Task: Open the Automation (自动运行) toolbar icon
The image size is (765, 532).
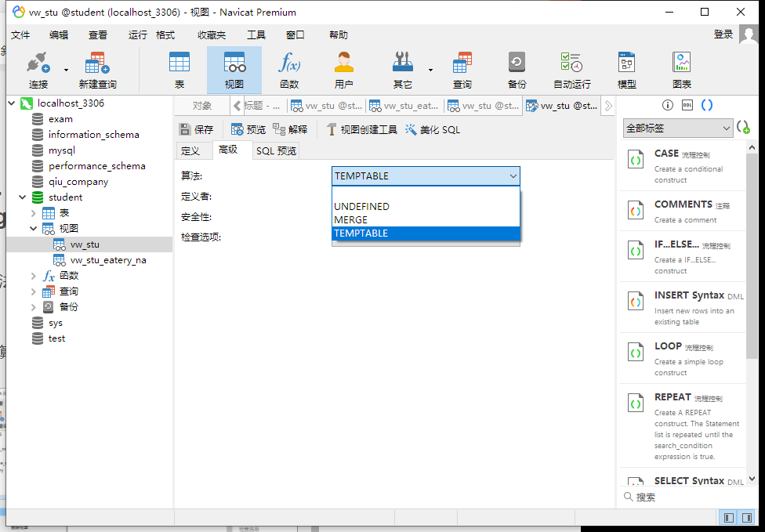Action: click(572, 71)
